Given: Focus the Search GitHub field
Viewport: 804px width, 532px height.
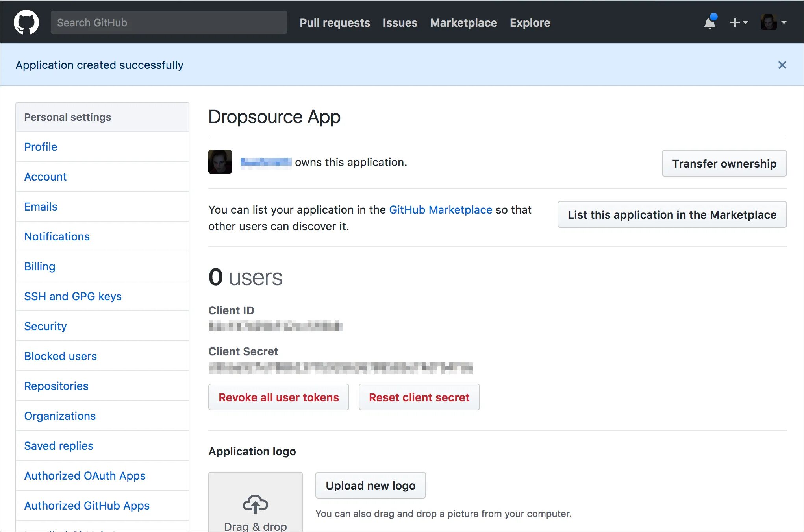Looking at the screenshot, I should (x=169, y=22).
